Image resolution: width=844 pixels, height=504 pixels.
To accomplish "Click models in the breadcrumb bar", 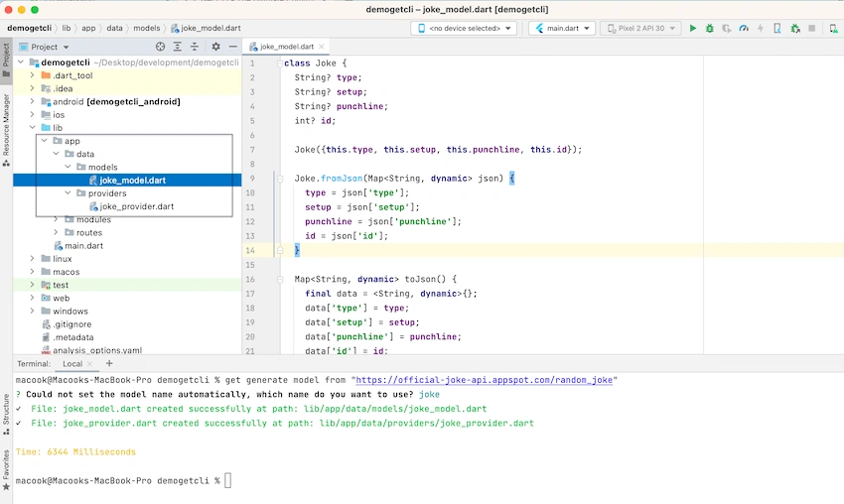I will coord(147,28).
